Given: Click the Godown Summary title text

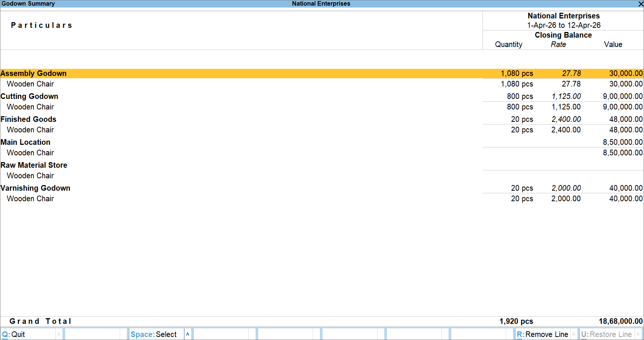Looking at the screenshot, I should (x=28, y=4).
